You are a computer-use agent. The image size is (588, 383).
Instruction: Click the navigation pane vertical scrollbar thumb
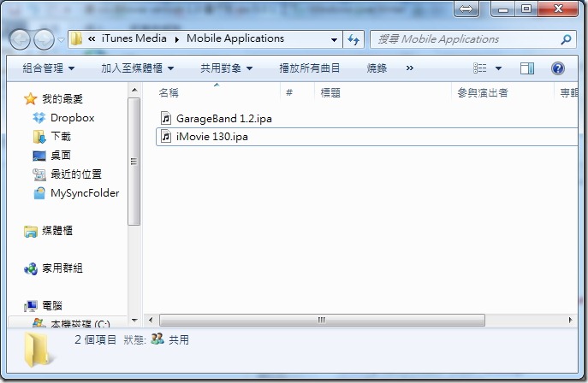pyautogui.click(x=134, y=162)
